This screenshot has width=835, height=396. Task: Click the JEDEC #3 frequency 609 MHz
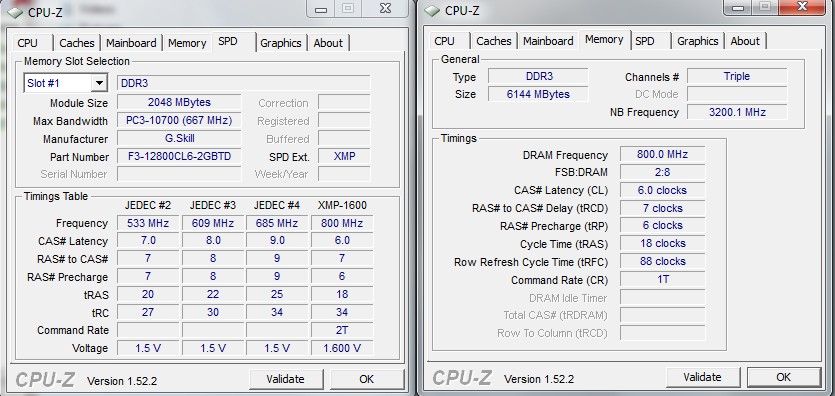coord(212,223)
